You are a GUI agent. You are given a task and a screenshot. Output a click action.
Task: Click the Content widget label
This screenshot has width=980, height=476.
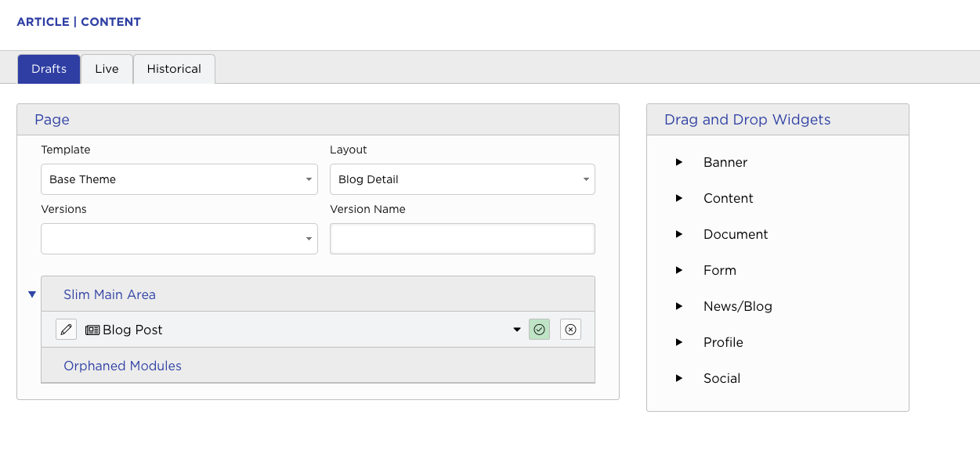[x=729, y=198]
